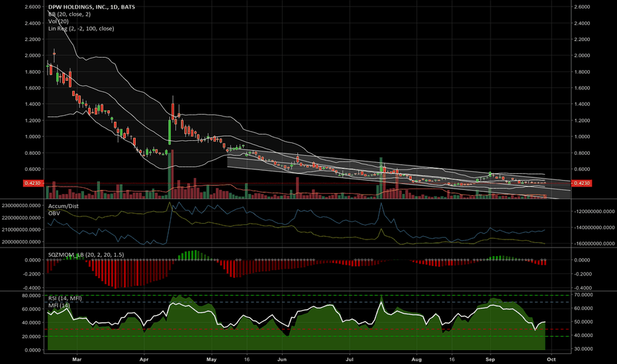
Task: Click the 2.6000 value on the left price axis
Action: pyautogui.click(x=32, y=7)
